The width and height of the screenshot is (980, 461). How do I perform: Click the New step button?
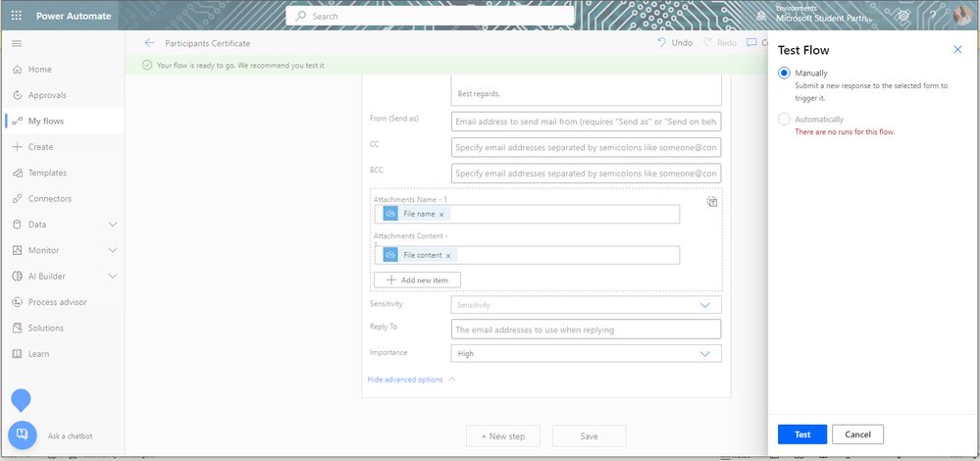(x=503, y=436)
